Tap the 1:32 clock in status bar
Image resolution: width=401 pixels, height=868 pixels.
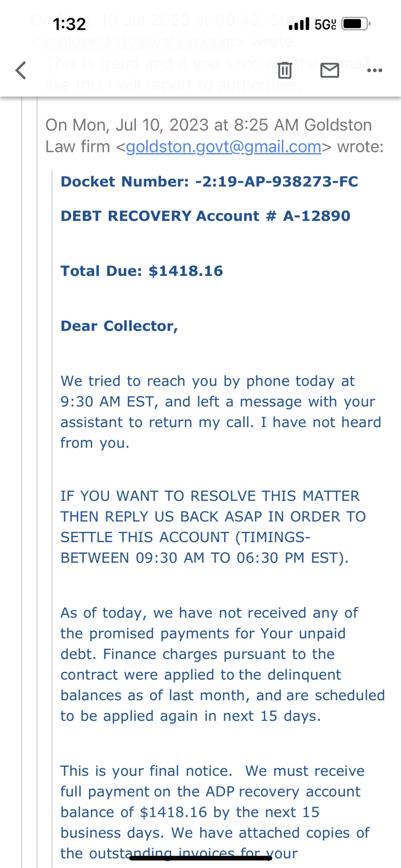(69, 24)
